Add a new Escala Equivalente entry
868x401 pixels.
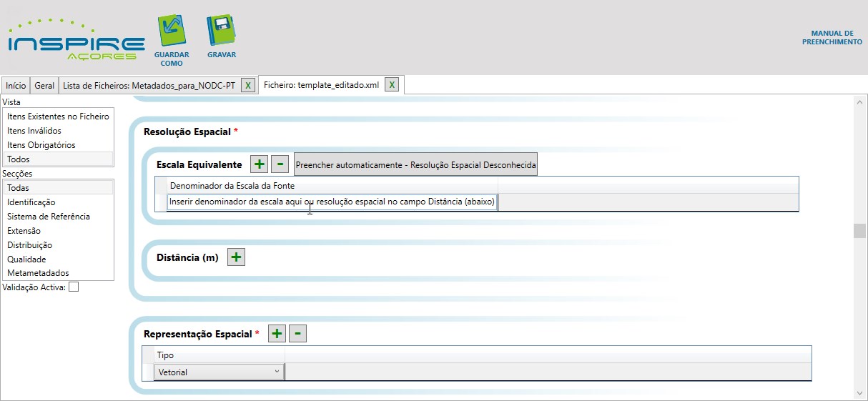[260, 164]
